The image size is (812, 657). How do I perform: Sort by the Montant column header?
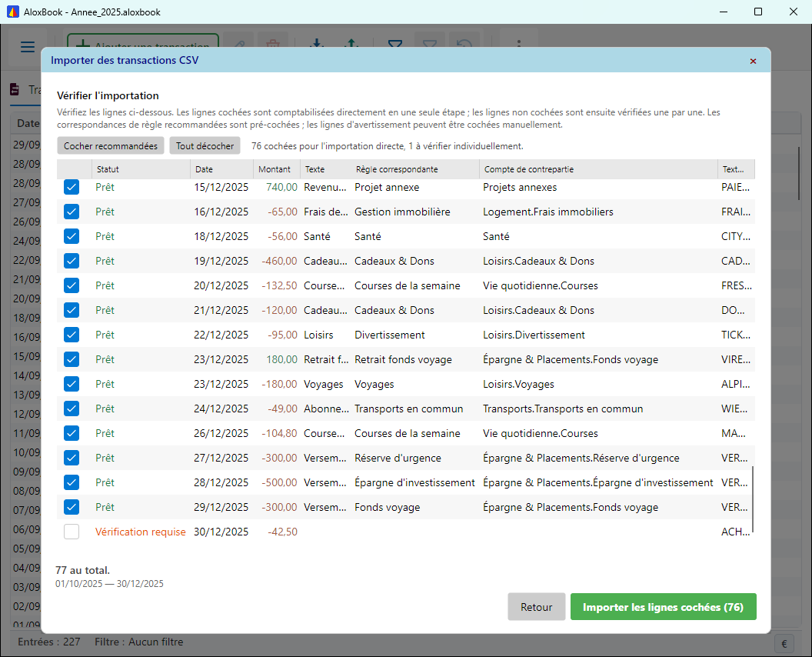coord(276,169)
